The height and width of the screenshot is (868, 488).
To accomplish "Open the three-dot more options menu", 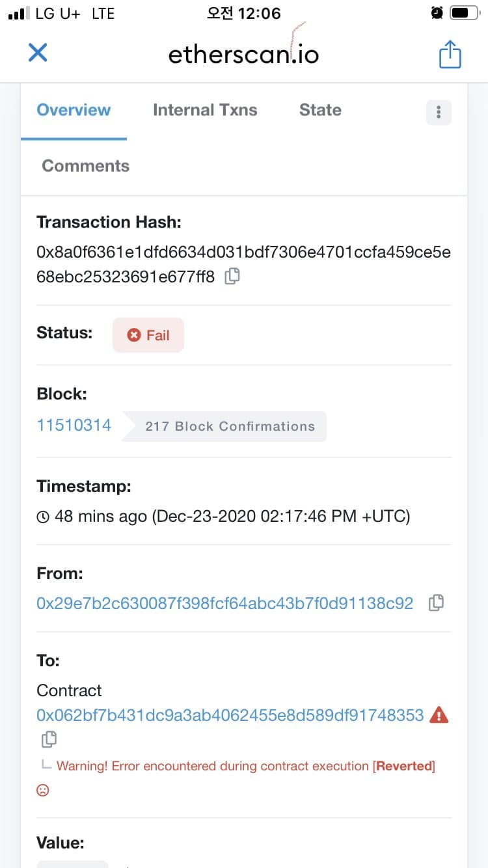I will pos(439,112).
